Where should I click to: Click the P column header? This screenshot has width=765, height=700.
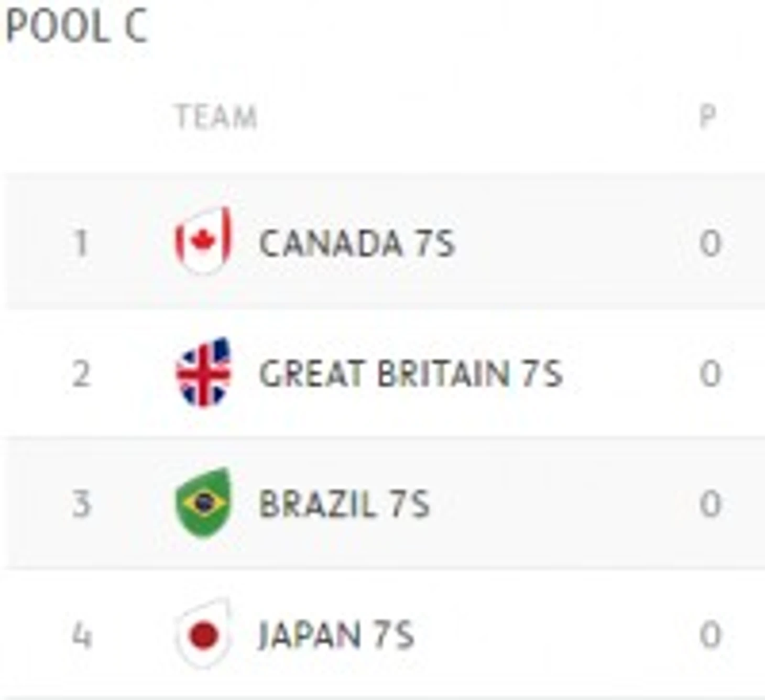pos(708,116)
